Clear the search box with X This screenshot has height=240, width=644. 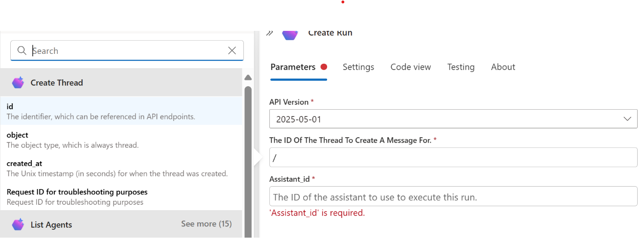coord(232,50)
